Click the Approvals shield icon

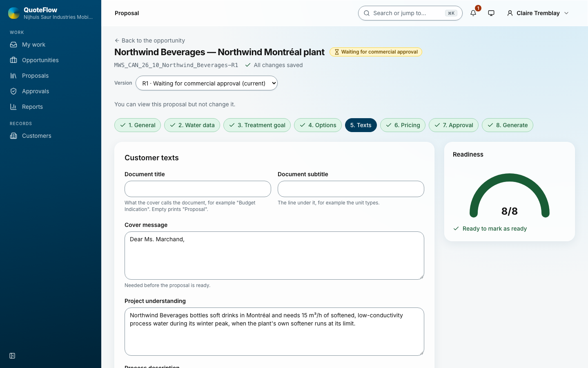click(x=13, y=91)
